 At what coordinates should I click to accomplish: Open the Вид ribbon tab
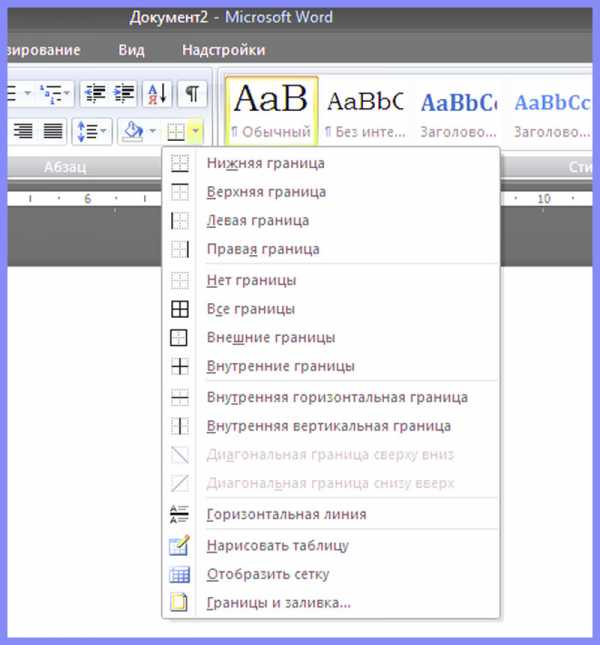click(131, 50)
